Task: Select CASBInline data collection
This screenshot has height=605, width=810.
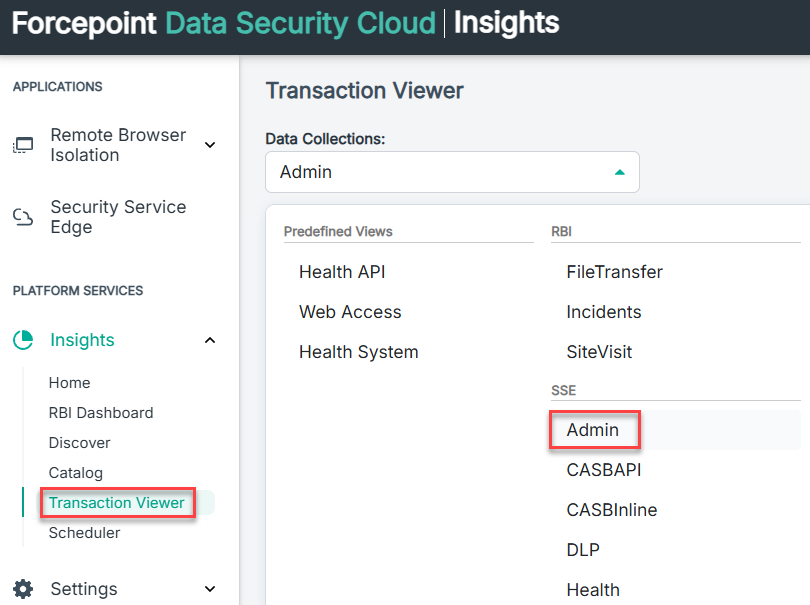Action: 612,510
